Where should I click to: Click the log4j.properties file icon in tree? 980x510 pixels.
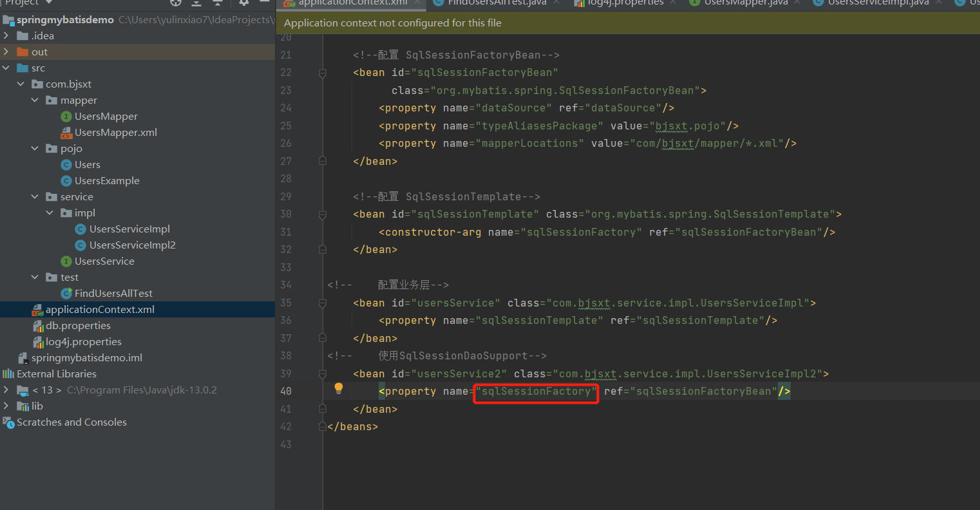38,341
